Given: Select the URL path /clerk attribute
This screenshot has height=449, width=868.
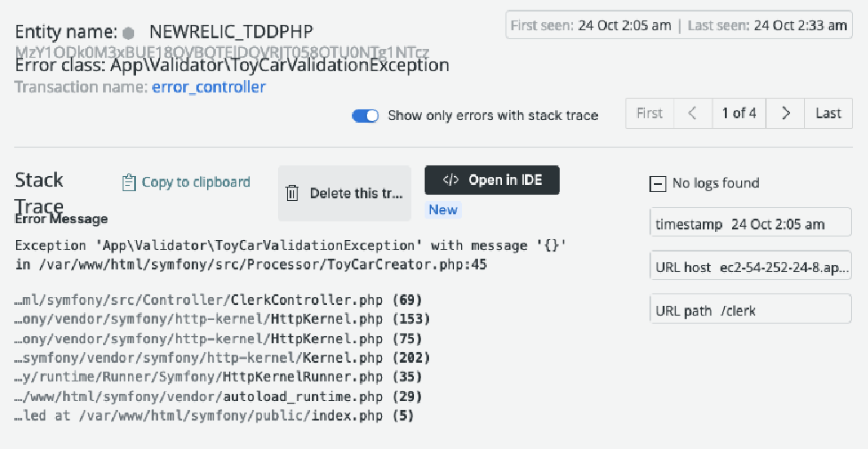Looking at the screenshot, I should (x=751, y=309).
